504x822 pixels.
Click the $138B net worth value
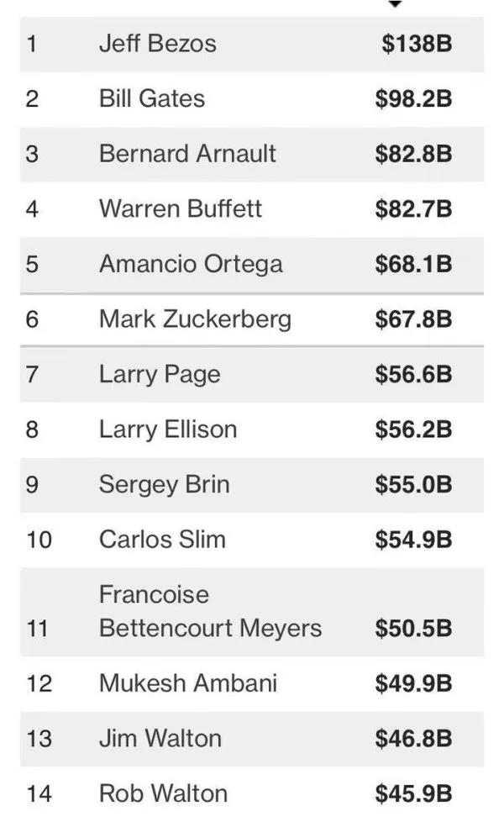pos(417,44)
